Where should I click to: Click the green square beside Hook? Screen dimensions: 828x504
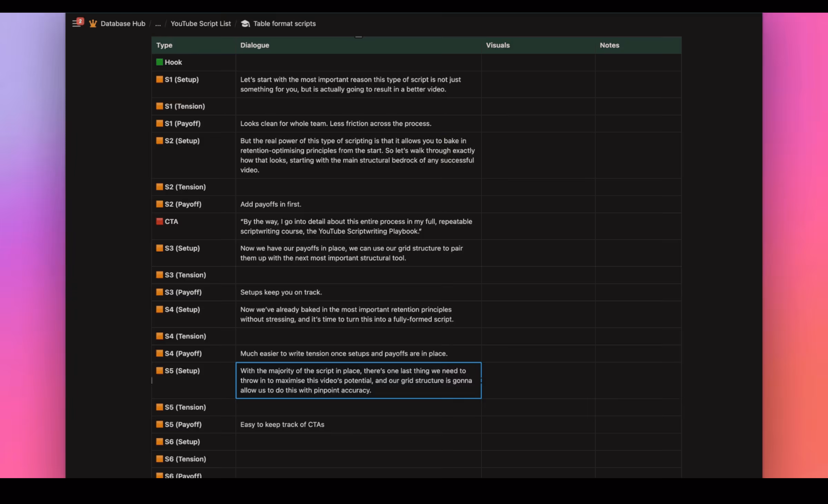(159, 62)
